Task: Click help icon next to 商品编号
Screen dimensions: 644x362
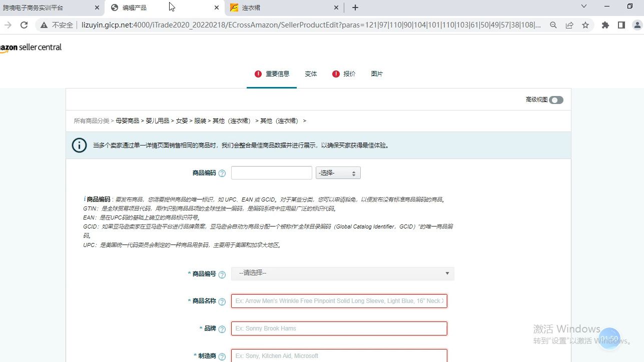Action: 222,274
